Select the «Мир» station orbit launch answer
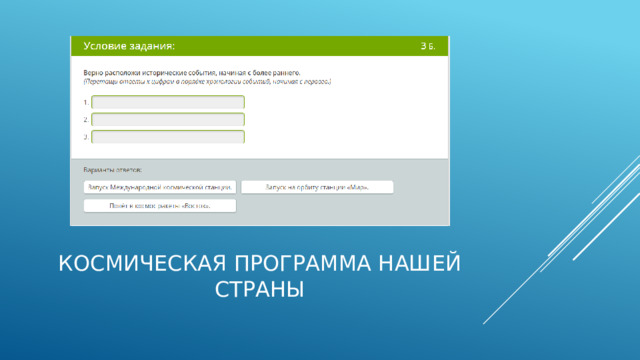Screen dimensions: 640x360 pyautogui.click(x=317, y=187)
